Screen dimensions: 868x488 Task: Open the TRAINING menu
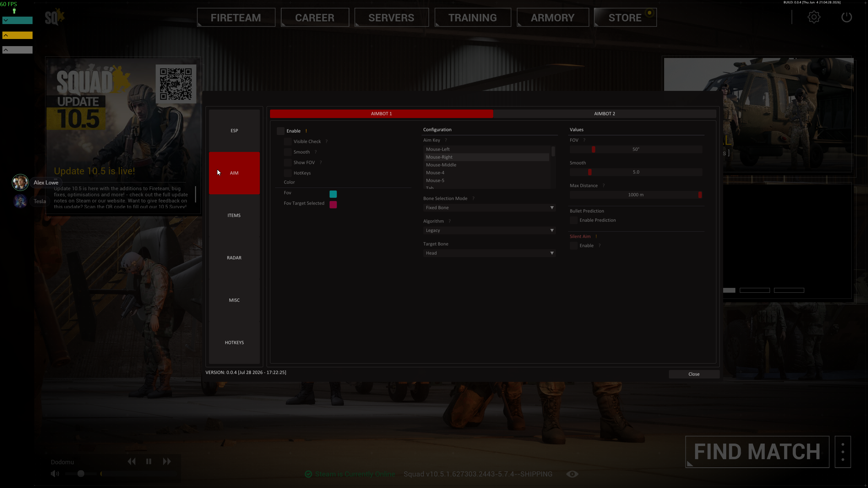(x=472, y=17)
